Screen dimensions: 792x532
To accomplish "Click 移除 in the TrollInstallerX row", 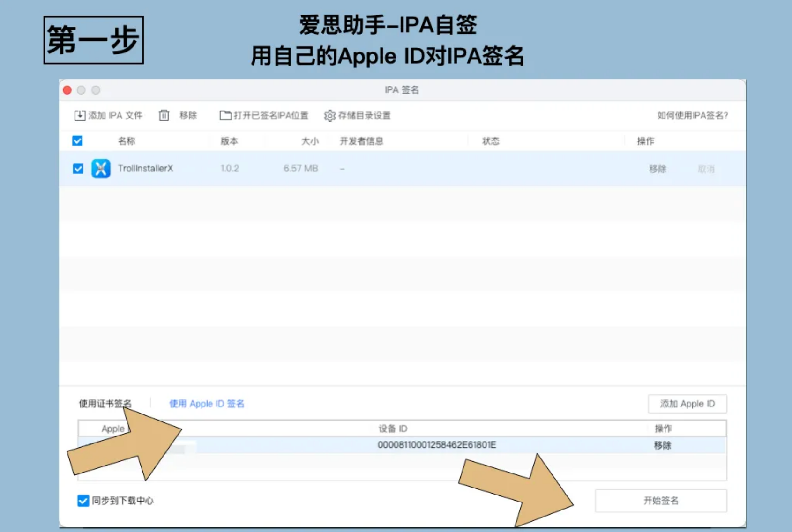I will tap(658, 169).
